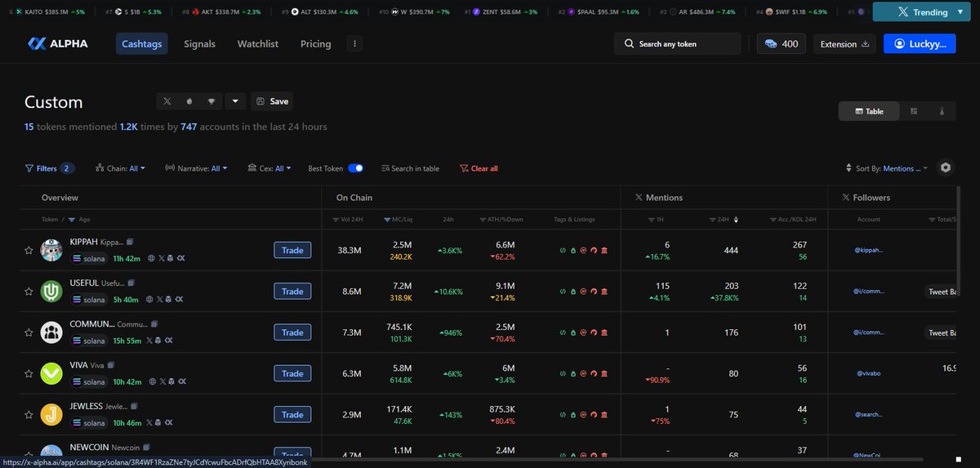
Task: Click the Save button
Action: [272, 101]
